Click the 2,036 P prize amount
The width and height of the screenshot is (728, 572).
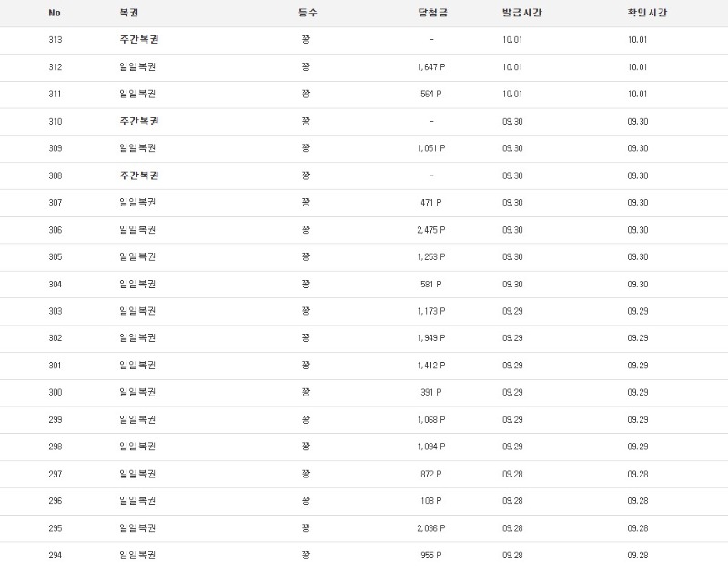(x=430, y=527)
